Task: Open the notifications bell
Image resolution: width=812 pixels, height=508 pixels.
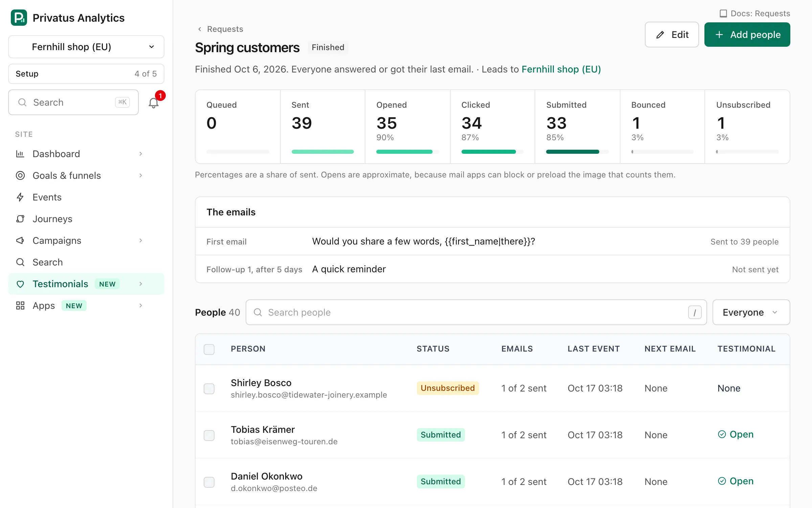Action: click(x=154, y=103)
